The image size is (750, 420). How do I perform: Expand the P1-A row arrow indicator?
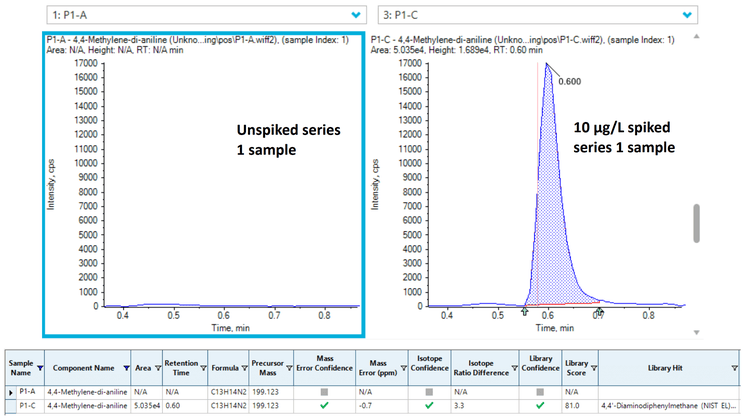pyautogui.click(x=11, y=393)
